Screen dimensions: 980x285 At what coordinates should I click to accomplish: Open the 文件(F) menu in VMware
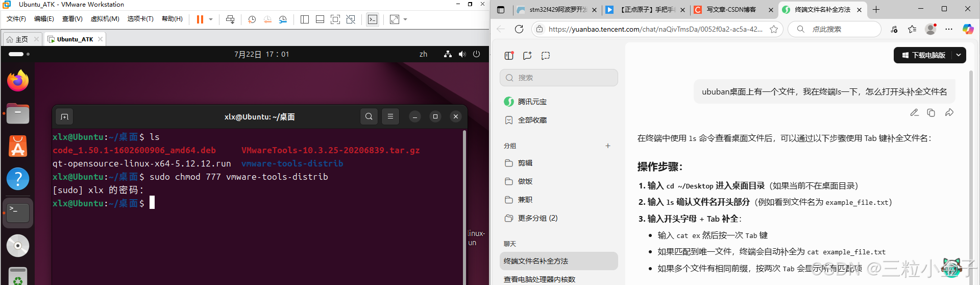(16, 19)
